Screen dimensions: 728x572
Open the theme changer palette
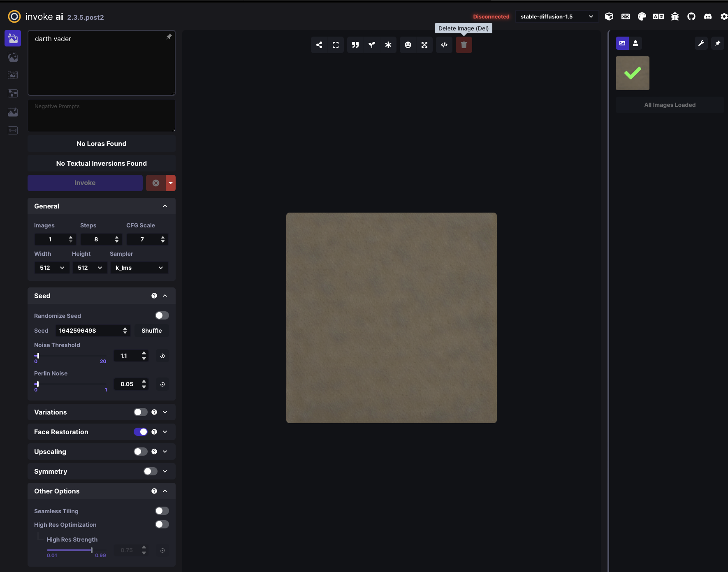click(x=642, y=16)
